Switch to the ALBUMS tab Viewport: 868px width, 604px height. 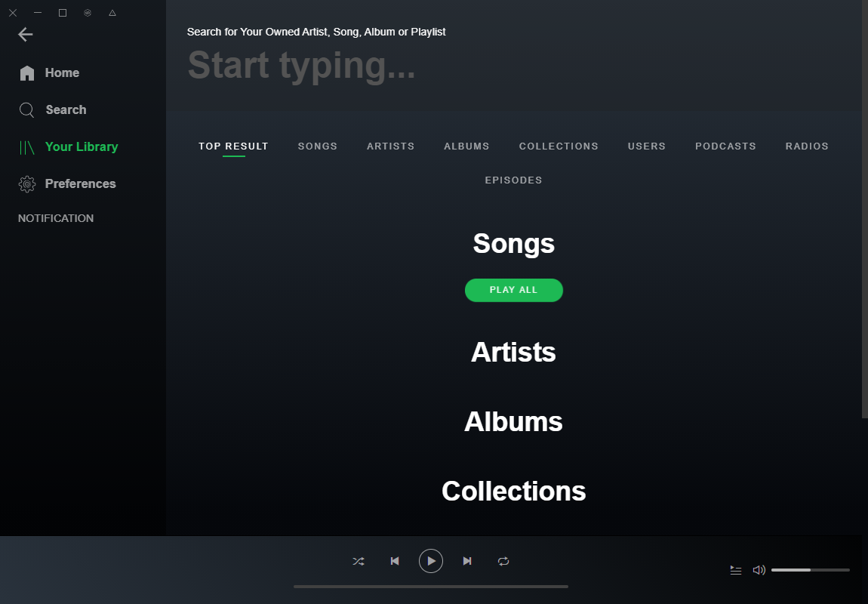pos(466,146)
